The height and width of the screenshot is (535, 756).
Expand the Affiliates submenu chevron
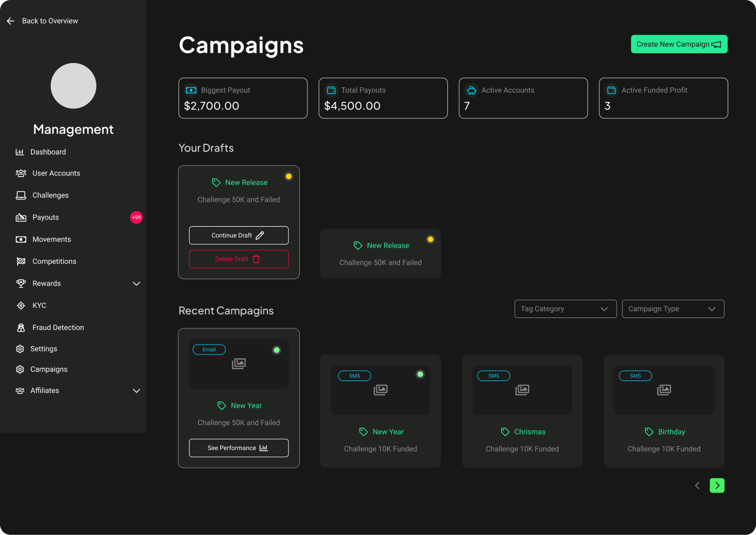point(137,391)
